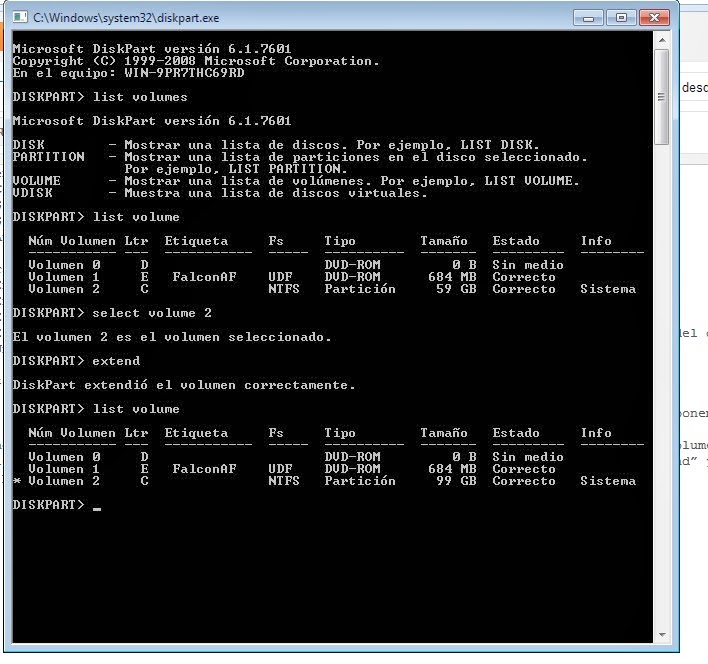Click the blinking cursor at last DISKPART prompt
Viewport: 708px width, 664px height.
(x=97, y=508)
